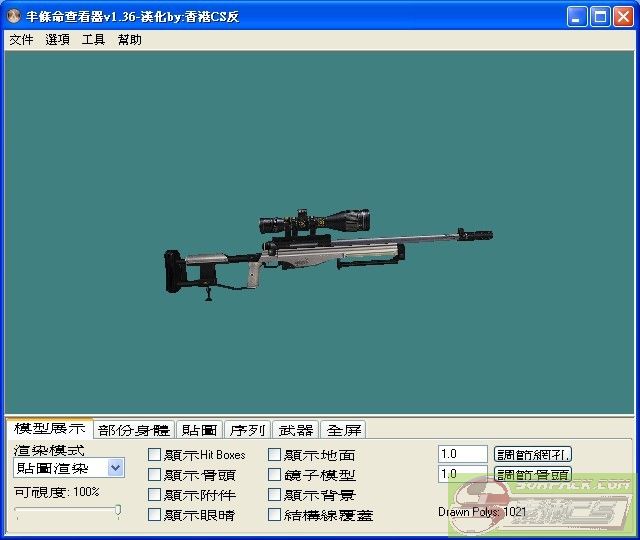Switch to the 部份身體 tab
The width and height of the screenshot is (640, 540).
134,430
